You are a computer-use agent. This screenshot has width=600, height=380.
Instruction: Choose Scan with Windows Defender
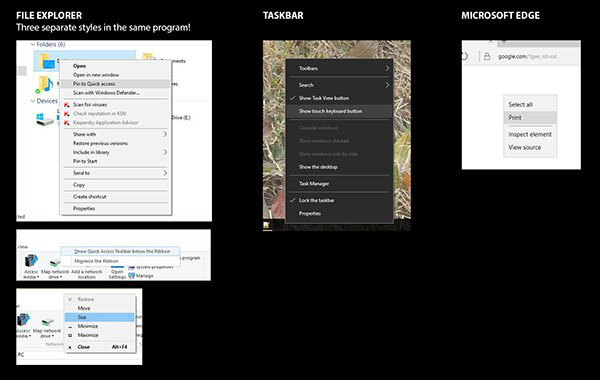pos(116,93)
